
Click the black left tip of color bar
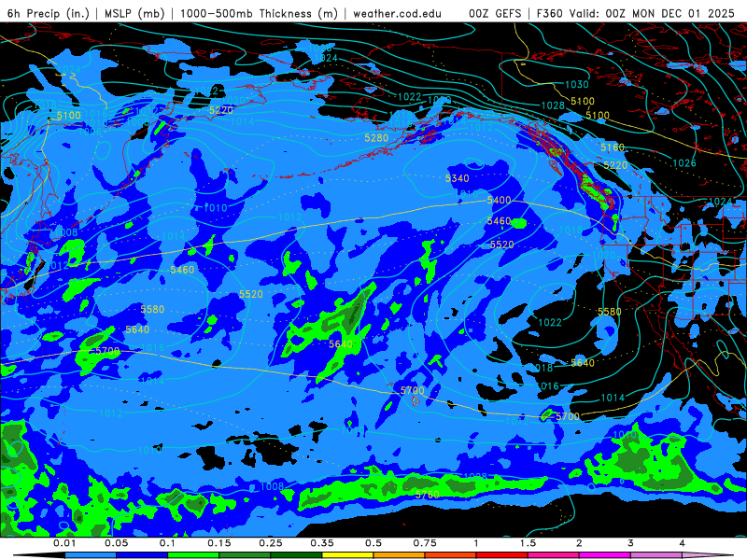pyautogui.click(x=39, y=555)
